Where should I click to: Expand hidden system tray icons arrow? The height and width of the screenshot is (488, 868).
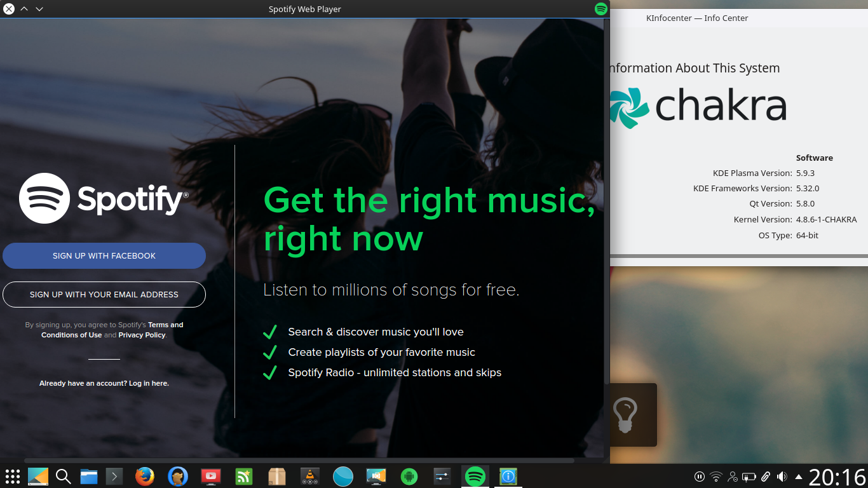[799, 477]
